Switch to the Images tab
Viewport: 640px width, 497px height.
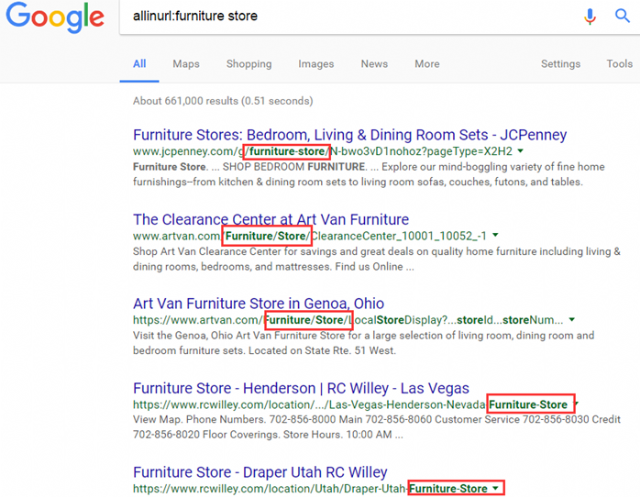click(x=316, y=64)
